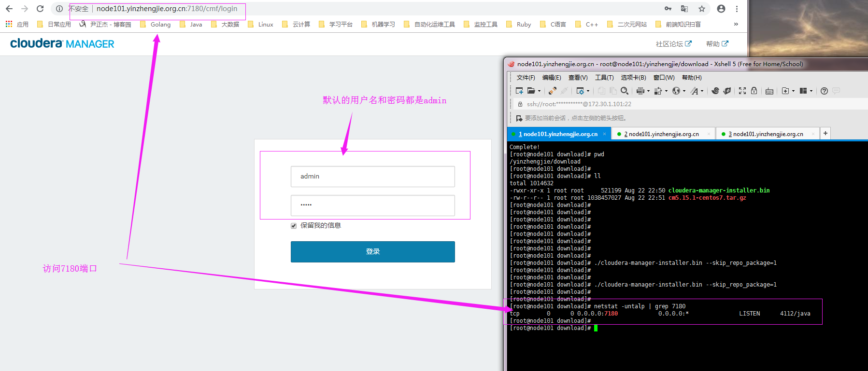This screenshot has width=868, height=371.
Task: Bookmark this page with the star icon
Action: [702, 9]
